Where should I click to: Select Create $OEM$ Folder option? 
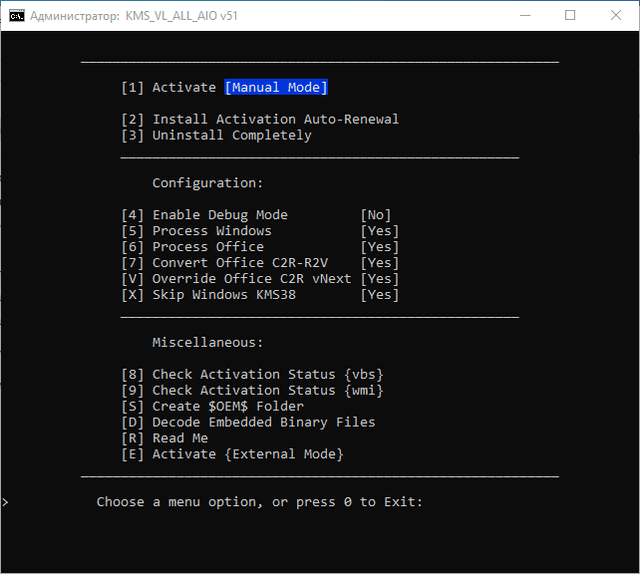(212, 406)
